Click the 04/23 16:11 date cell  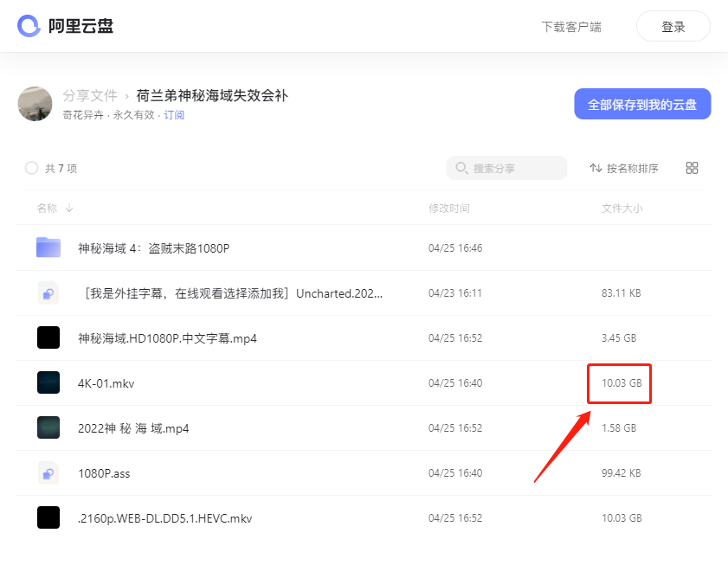pyautogui.click(x=455, y=293)
